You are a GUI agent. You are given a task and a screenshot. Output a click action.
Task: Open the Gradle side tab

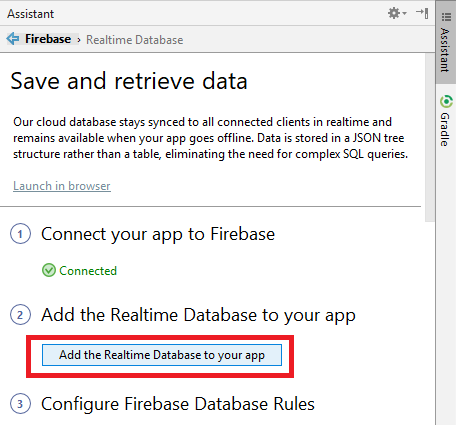[x=446, y=121]
